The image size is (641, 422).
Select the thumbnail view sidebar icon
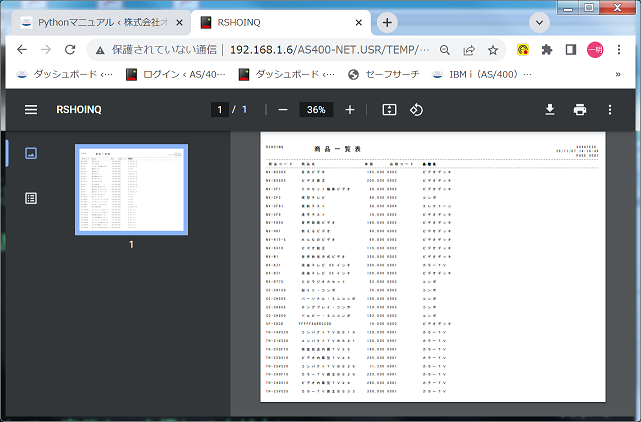pyautogui.click(x=30, y=153)
